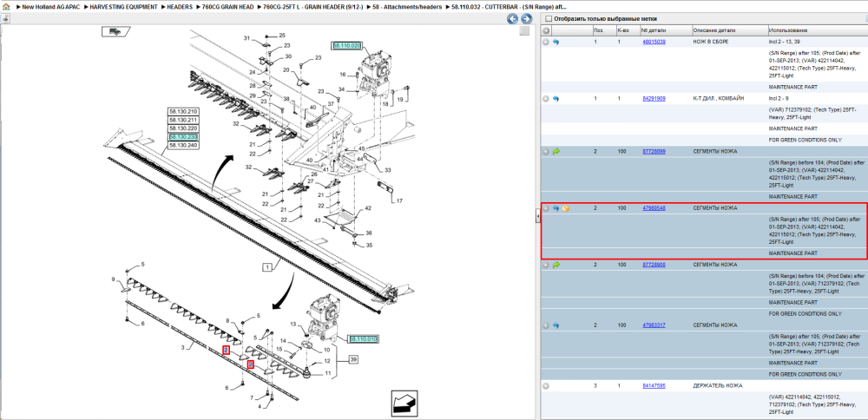
Task: Expand the row for part 48015039
Action: 546,42
